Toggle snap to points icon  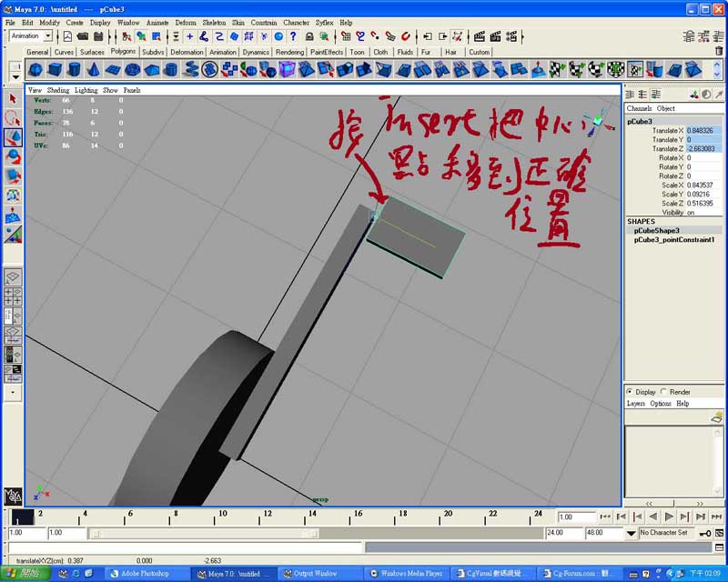tap(375, 36)
